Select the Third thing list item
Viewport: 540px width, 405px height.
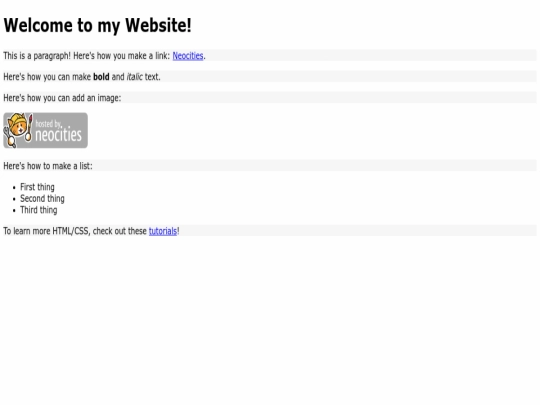pyautogui.click(x=39, y=210)
